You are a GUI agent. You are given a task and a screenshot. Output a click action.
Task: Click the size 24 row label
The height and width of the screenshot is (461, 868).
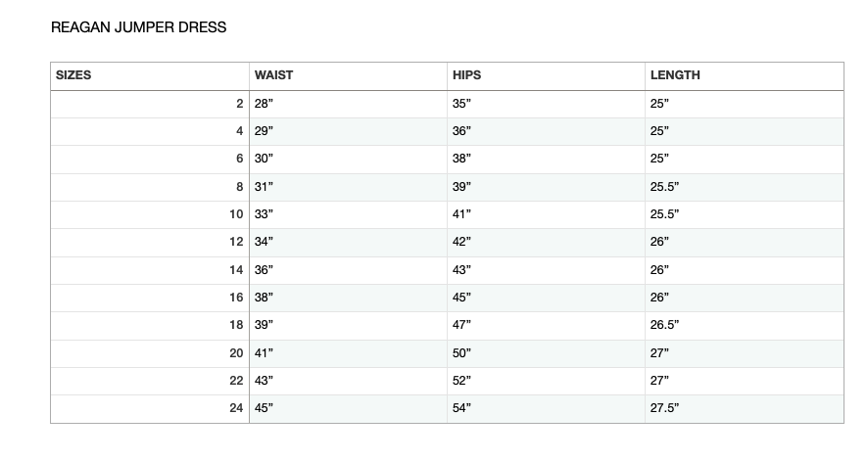(236, 408)
